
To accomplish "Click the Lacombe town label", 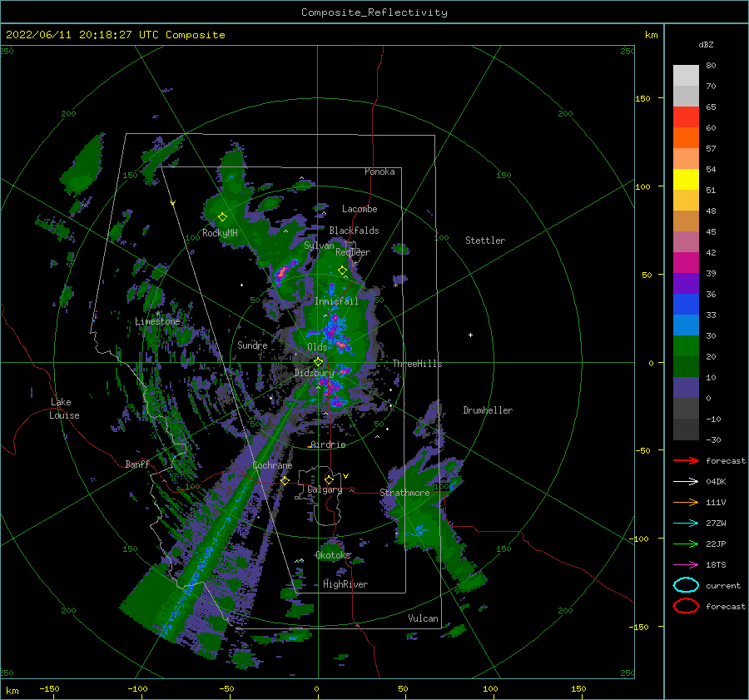I will click(360, 209).
